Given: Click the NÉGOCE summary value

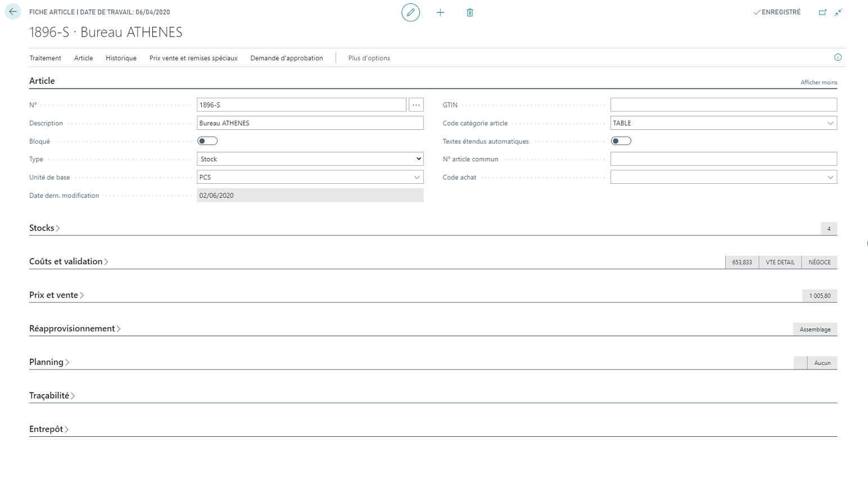Looking at the screenshot, I should pyautogui.click(x=820, y=262).
